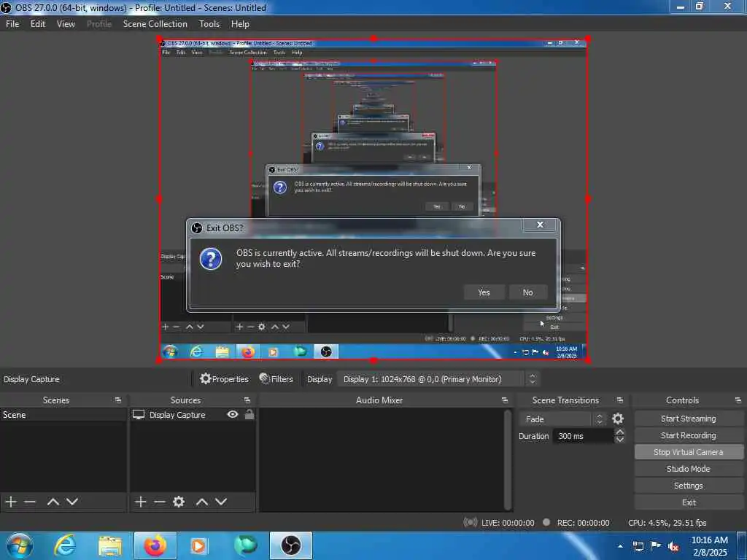747x560 pixels.
Task: Increase transition duration with up arrow
Action: pos(619,432)
